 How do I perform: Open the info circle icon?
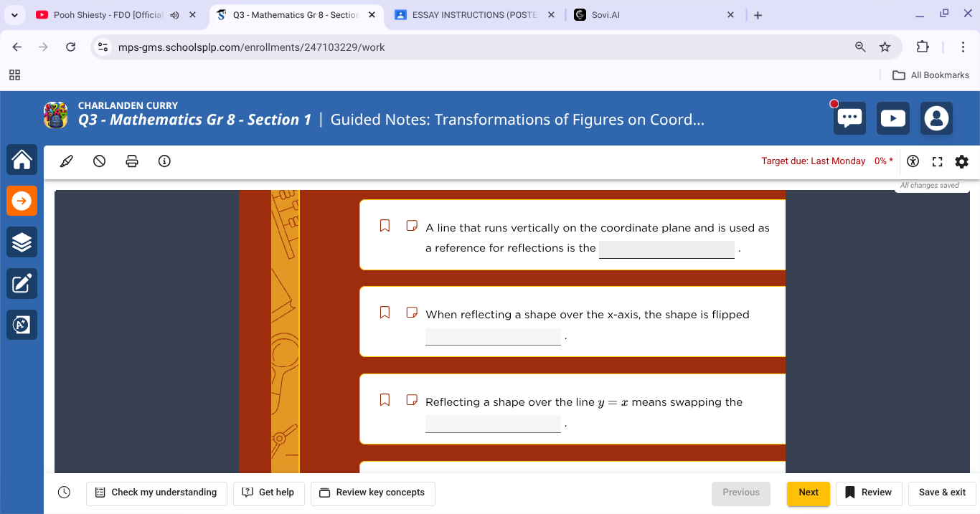tap(164, 161)
